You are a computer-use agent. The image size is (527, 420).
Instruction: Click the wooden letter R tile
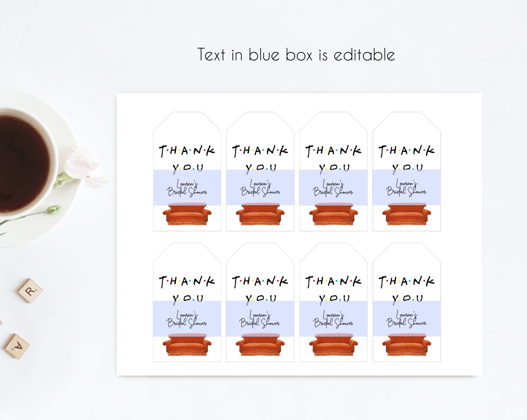click(30, 291)
